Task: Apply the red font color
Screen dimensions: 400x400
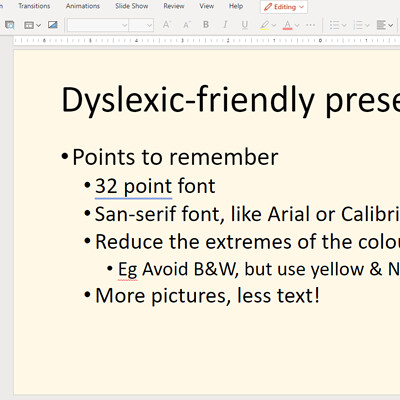Action: (288, 25)
